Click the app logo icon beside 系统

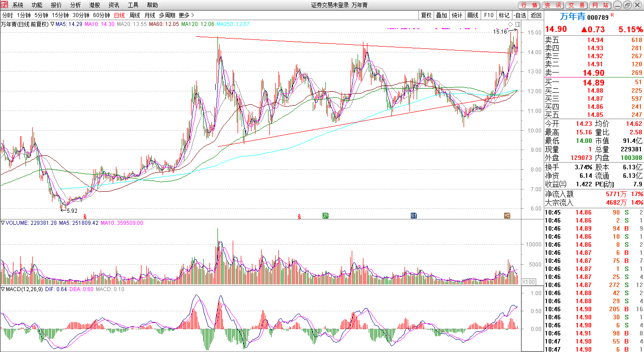coord(4,5)
